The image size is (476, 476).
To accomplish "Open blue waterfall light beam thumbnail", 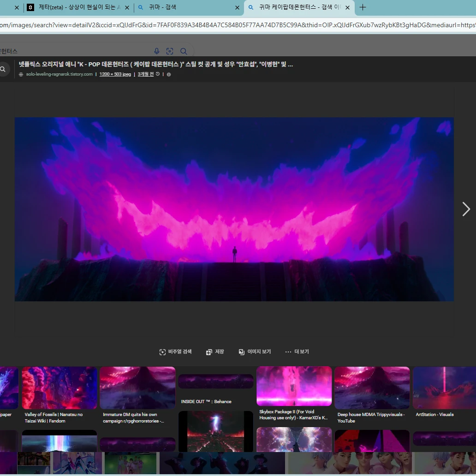I will coord(59,441).
